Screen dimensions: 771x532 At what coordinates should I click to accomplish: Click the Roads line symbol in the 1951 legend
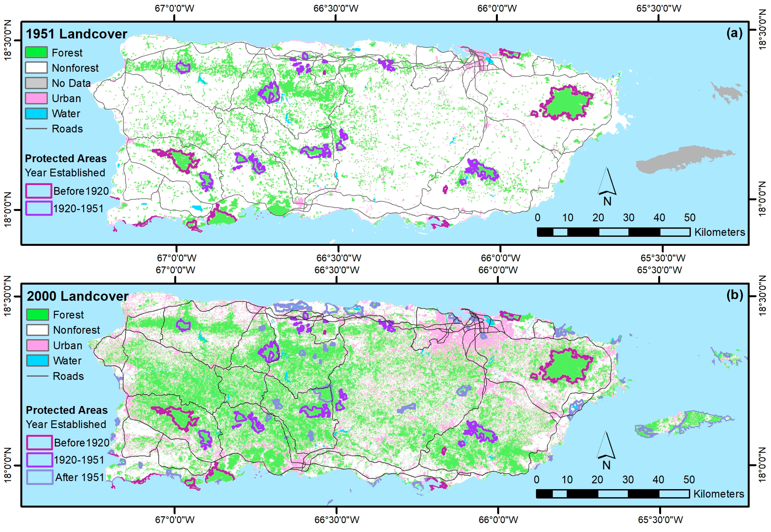click(x=36, y=129)
